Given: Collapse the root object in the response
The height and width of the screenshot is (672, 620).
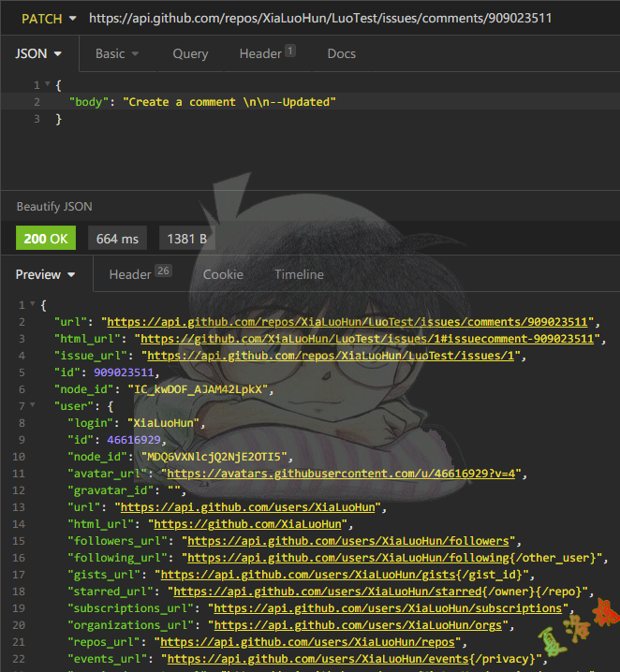Looking at the screenshot, I should [x=33, y=305].
